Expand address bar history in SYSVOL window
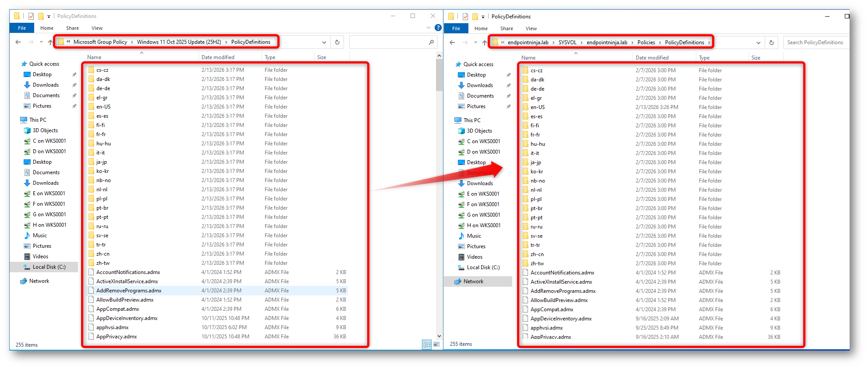 pos(758,43)
